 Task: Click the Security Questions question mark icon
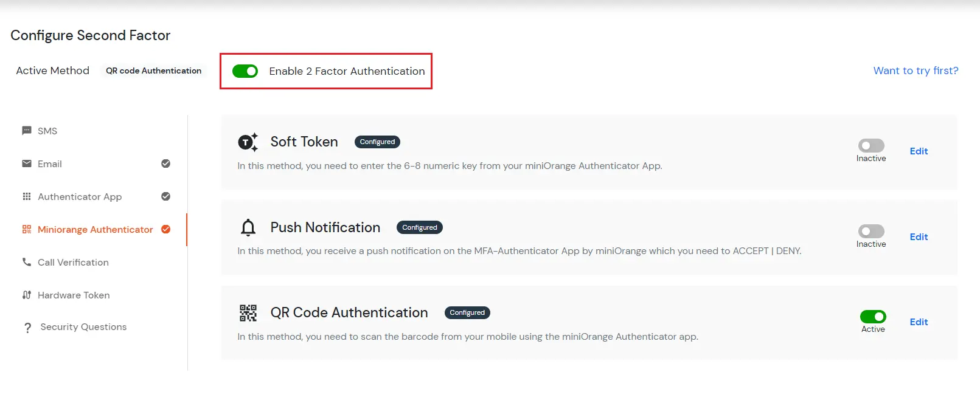click(x=27, y=328)
